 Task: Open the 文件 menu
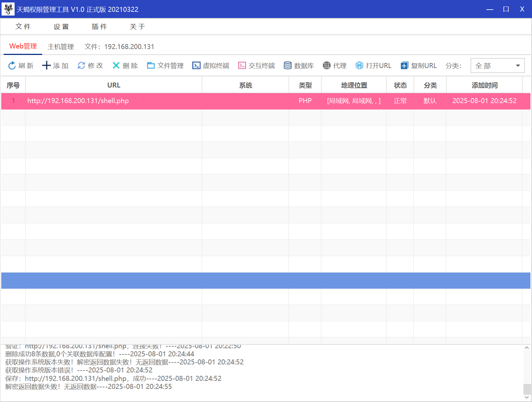(23, 27)
